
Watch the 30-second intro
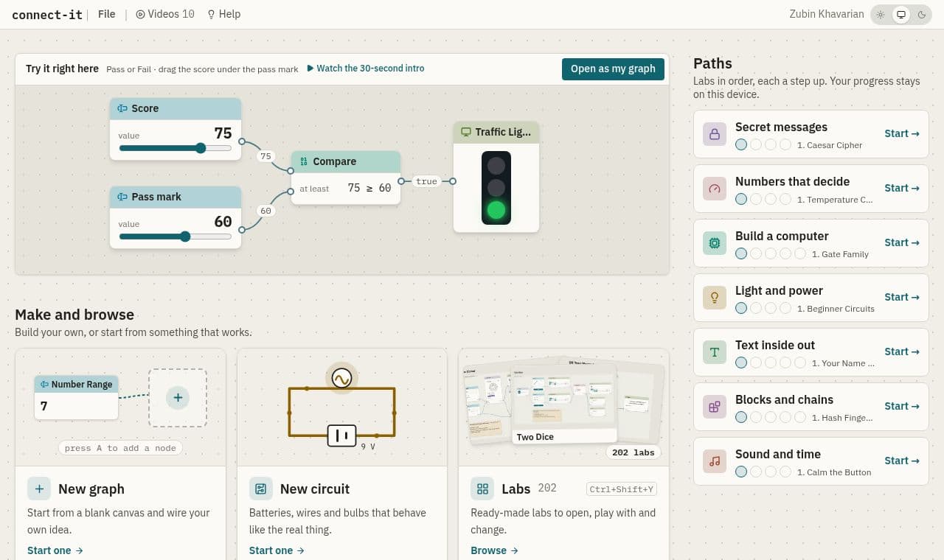(x=366, y=69)
